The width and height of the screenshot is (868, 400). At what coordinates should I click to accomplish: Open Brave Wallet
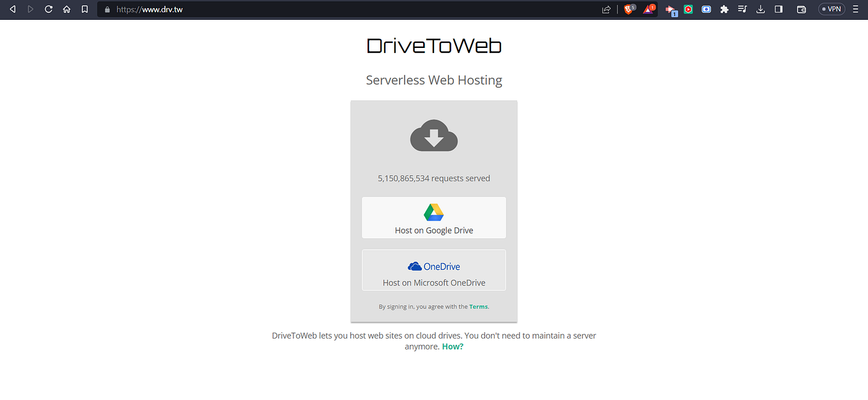click(x=801, y=9)
